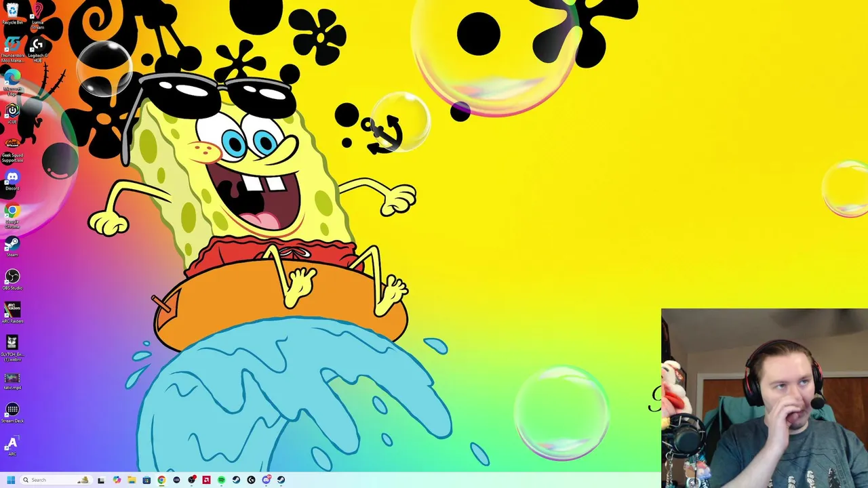Select Microsoft Edge desktop shortcut
The width and height of the screenshot is (868, 488).
12,81
